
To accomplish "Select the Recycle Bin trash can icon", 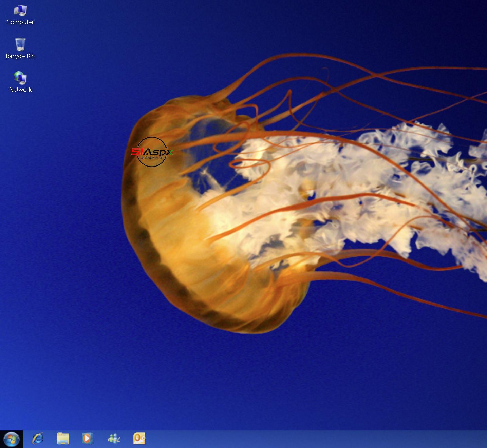I will click(x=20, y=44).
